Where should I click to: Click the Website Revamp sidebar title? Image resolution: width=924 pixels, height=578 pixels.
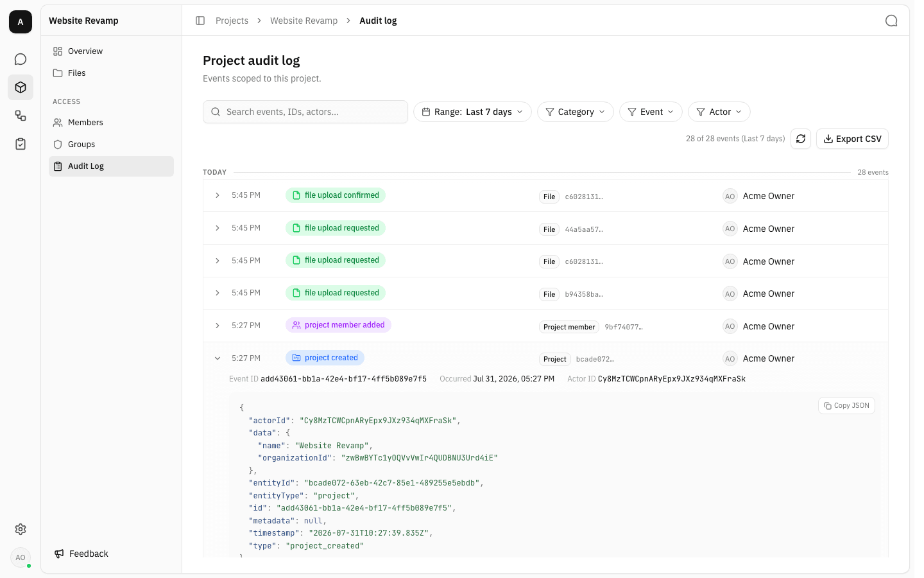point(83,21)
